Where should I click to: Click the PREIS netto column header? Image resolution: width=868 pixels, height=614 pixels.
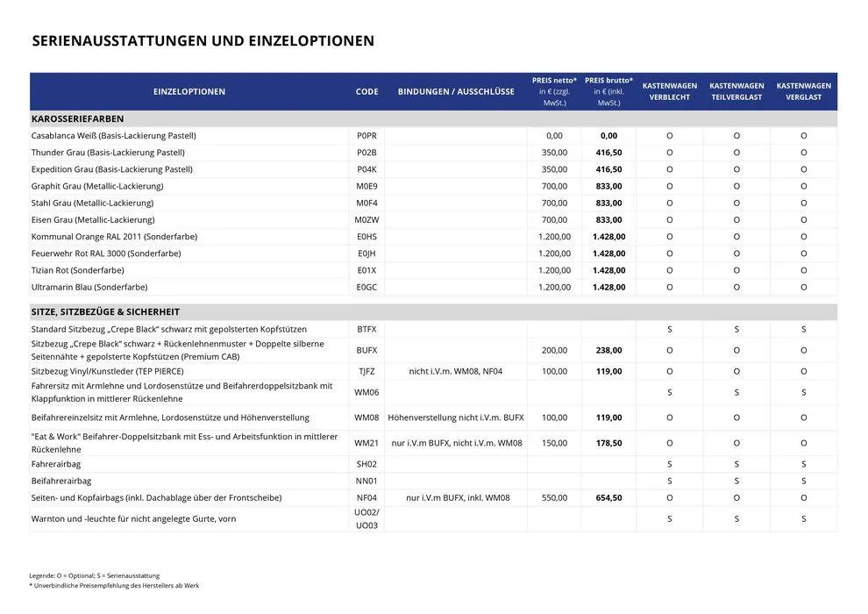pyautogui.click(x=554, y=91)
